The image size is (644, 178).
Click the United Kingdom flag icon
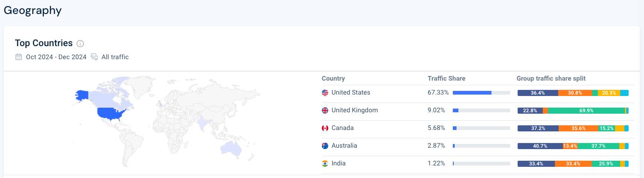coord(325,110)
